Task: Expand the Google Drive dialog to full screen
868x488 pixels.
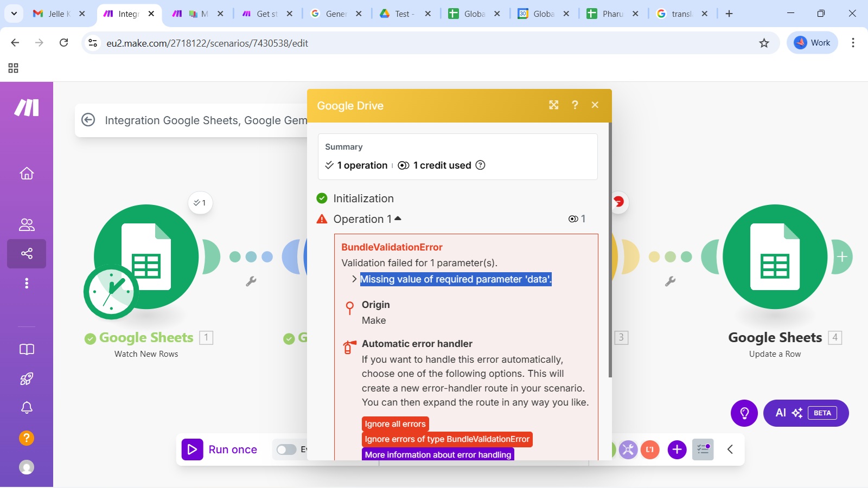Action: coord(553,105)
